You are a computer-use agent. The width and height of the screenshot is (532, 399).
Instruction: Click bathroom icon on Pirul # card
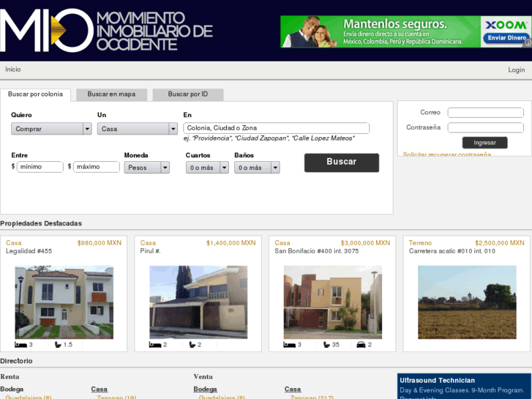pyautogui.click(x=192, y=345)
